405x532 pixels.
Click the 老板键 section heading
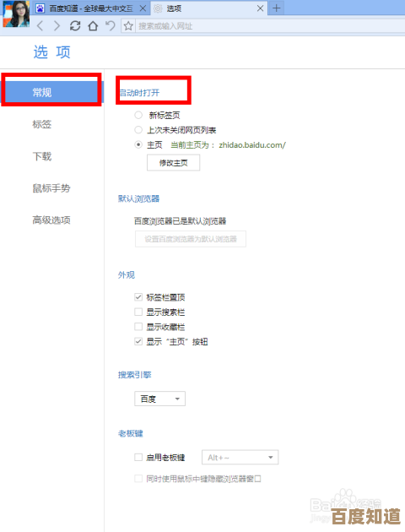pos(131,433)
